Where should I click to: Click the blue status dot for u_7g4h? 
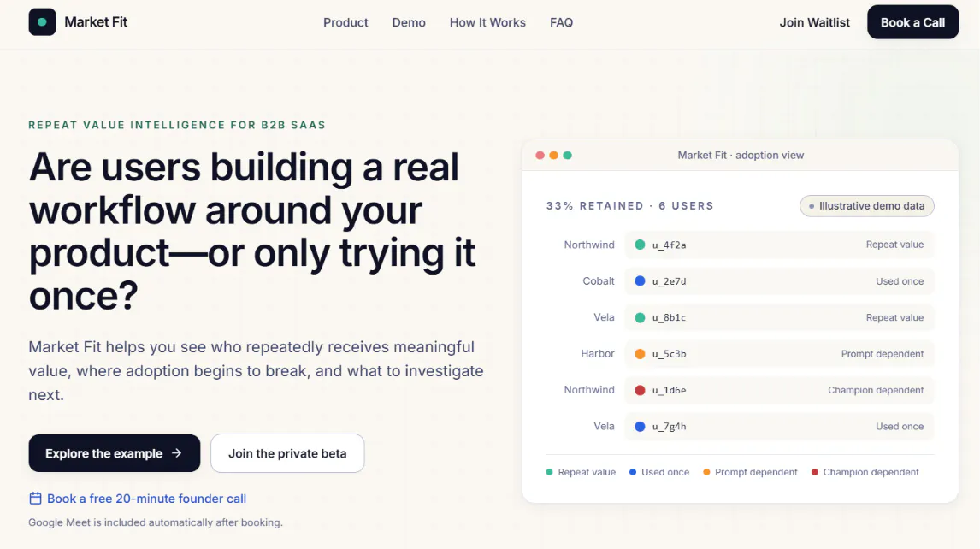tap(640, 426)
